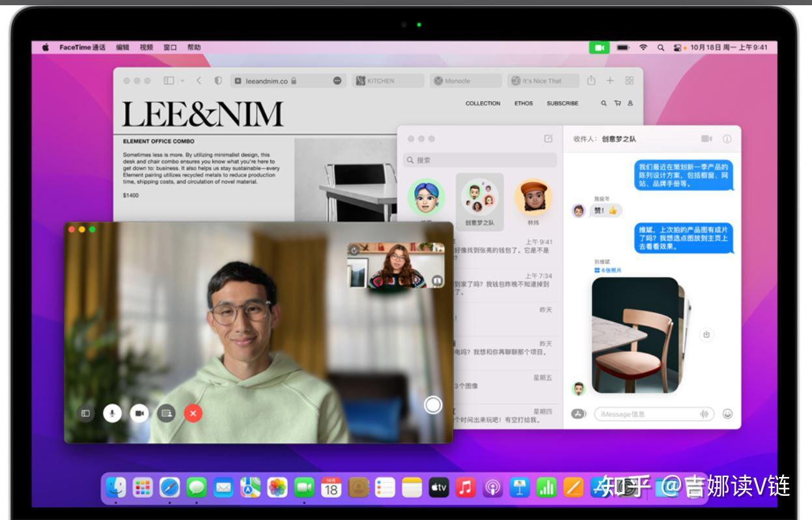Start video call from Messages header
812x520 pixels.
pyautogui.click(x=707, y=139)
